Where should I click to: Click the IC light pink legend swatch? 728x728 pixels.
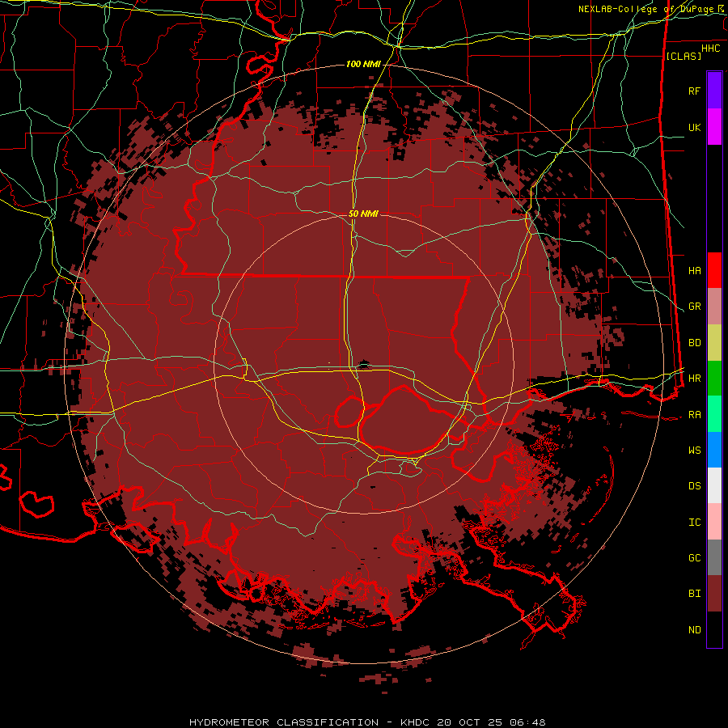pos(714,522)
